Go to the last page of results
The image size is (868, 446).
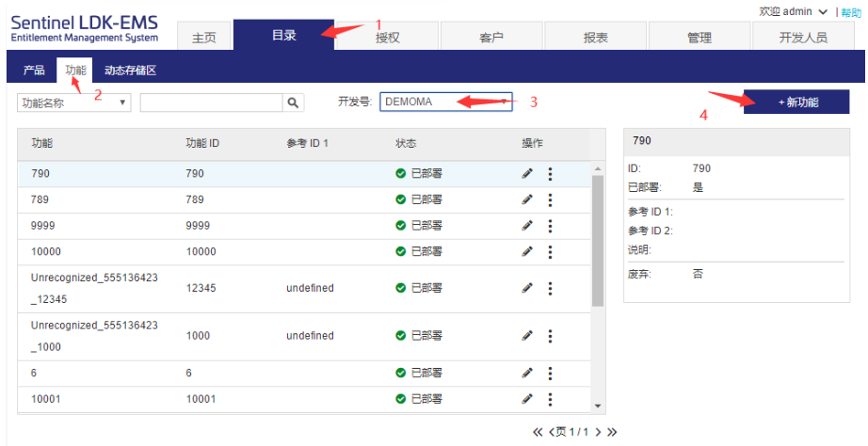pyautogui.click(x=611, y=432)
